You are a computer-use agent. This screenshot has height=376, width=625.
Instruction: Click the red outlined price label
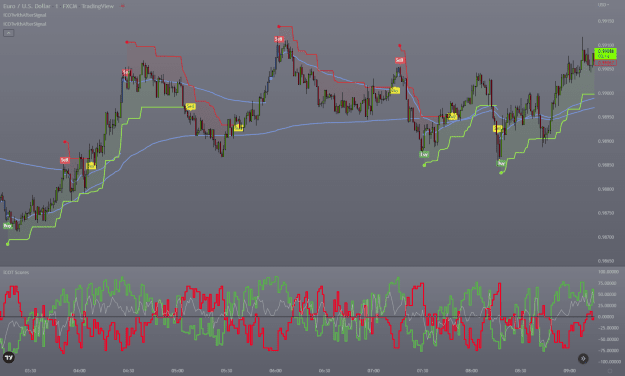pyautogui.click(x=605, y=63)
